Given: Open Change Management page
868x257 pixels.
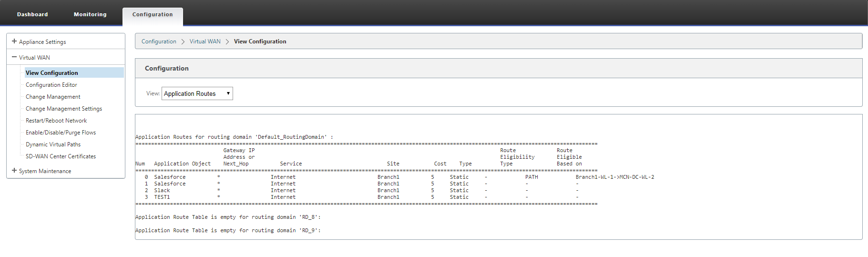Looking at the screenshot, I should (x=53, y=97).
